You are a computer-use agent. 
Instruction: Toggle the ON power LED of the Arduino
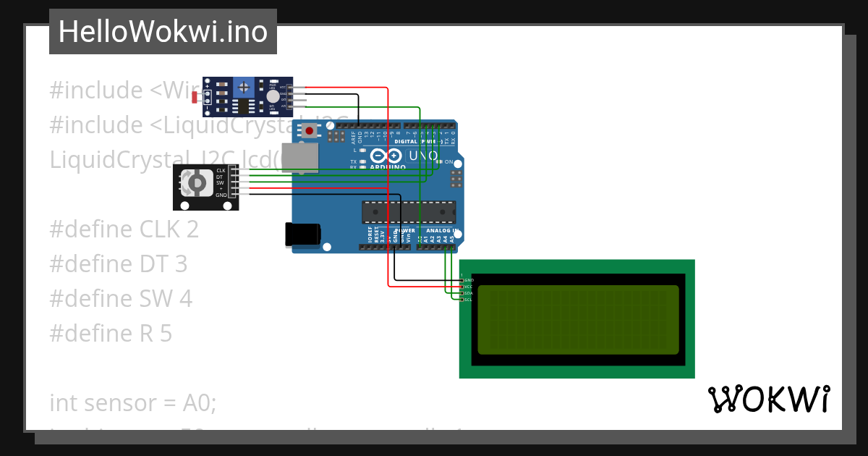(438, 161)
